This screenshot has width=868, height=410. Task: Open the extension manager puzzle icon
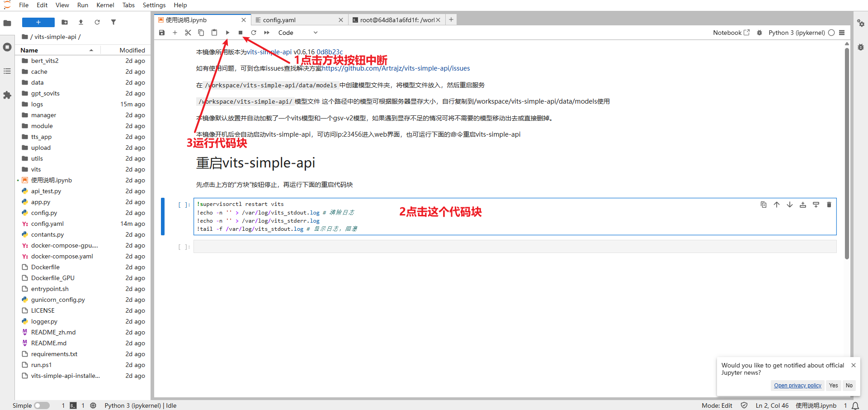[7, 95]
